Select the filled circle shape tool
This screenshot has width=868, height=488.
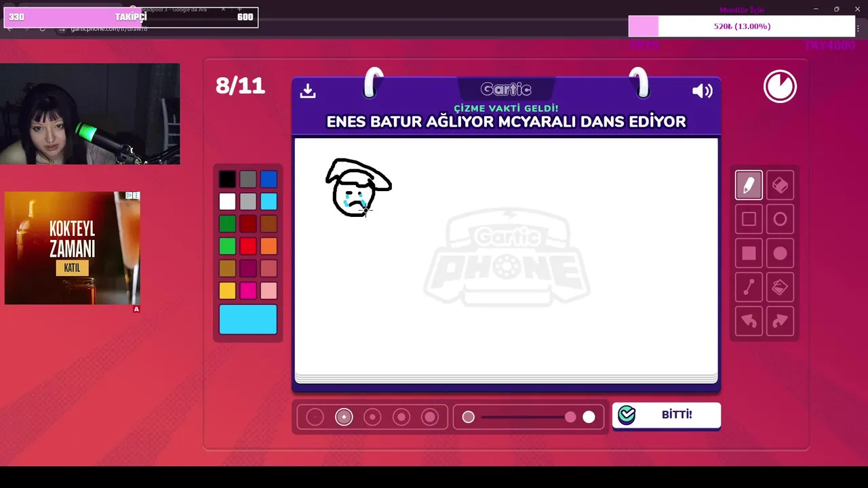[780, 253]
